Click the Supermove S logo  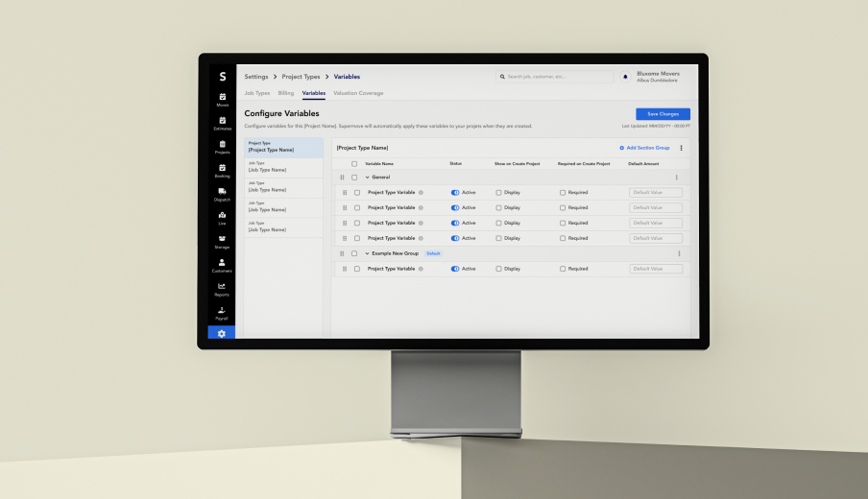(223, 77)
